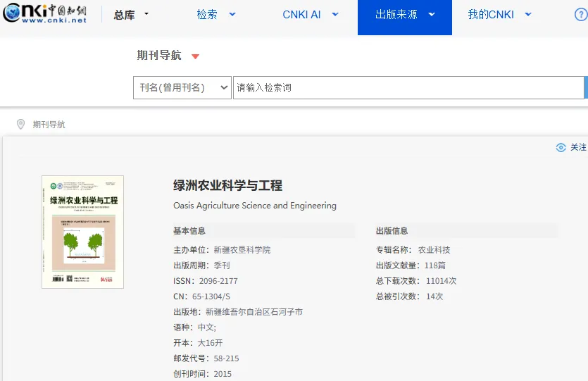
Task: Click the 开本 value 大16开
Action: coord(210,343)
